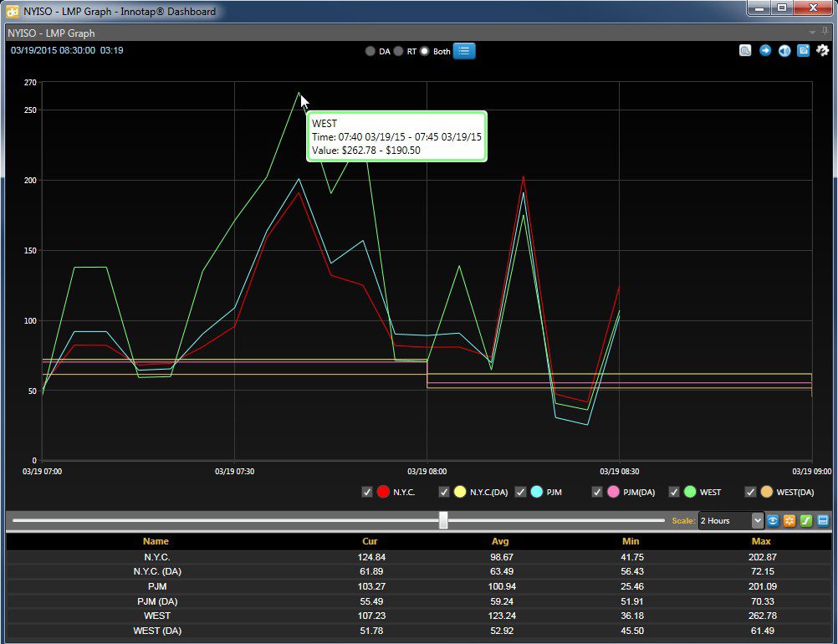Click the N.Y.C. (DA) average value 63.49
The width and height of the screenshot is (838, 644).
pos(502,571)
